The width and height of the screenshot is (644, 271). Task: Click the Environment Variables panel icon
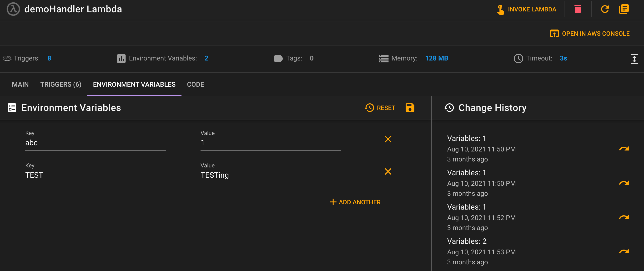11,108
